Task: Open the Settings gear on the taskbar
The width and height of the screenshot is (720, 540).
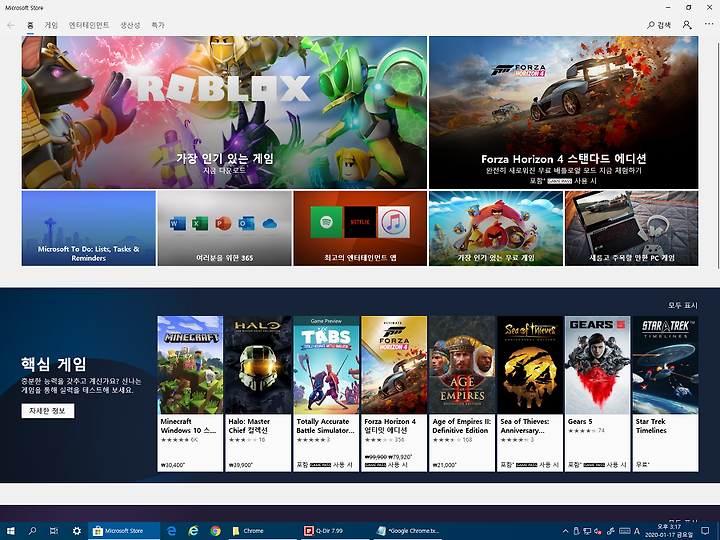Action: 77,531
